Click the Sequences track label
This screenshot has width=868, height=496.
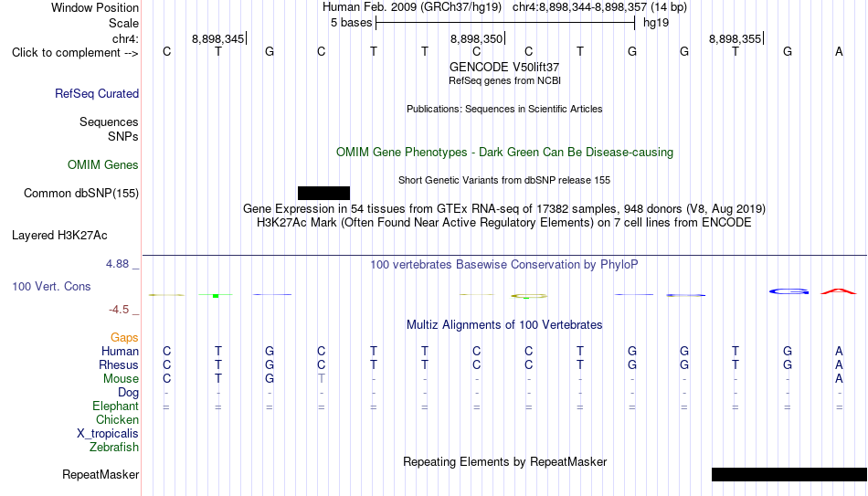click(x=109, y=121)
